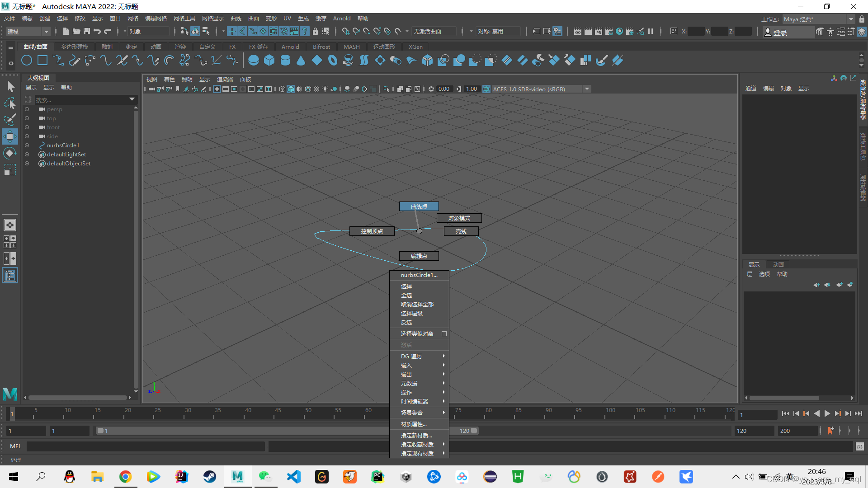Toggle the 选择类似对象 option box
The height and width of the screenshot is (488, 868).
pos(444,334)
